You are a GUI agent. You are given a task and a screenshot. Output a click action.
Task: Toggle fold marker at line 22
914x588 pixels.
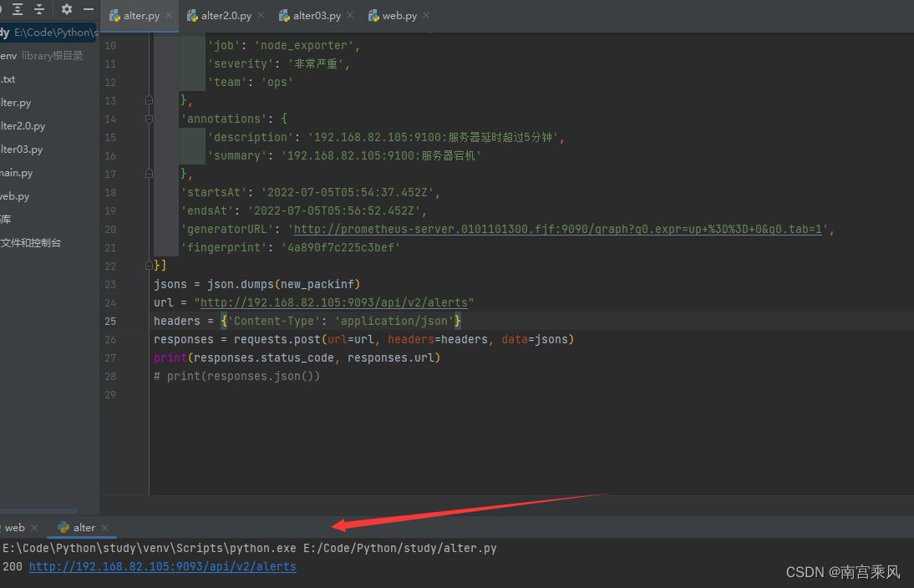click(149, 266)
